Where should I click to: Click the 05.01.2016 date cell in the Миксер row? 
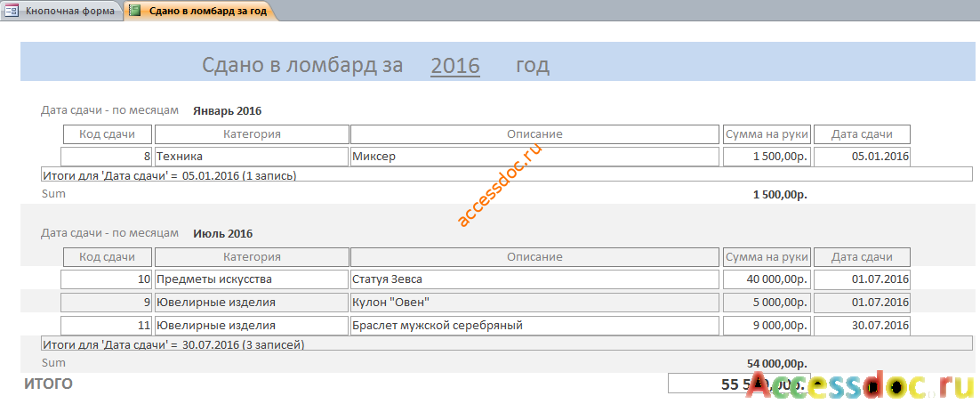862,157
